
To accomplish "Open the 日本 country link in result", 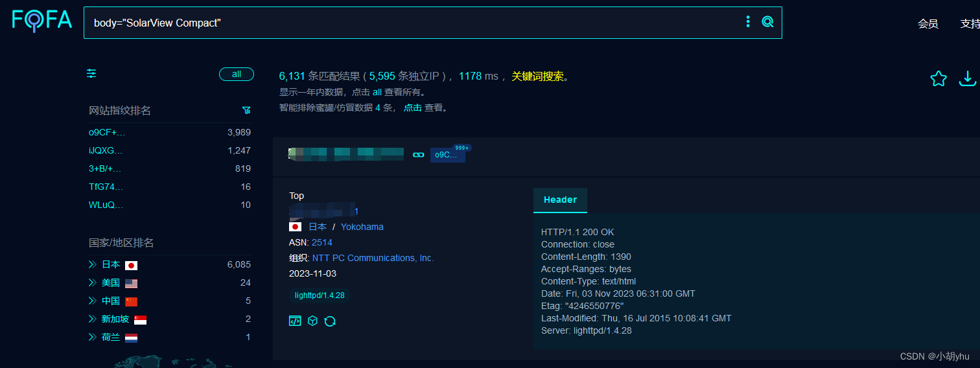I will 318,227.
